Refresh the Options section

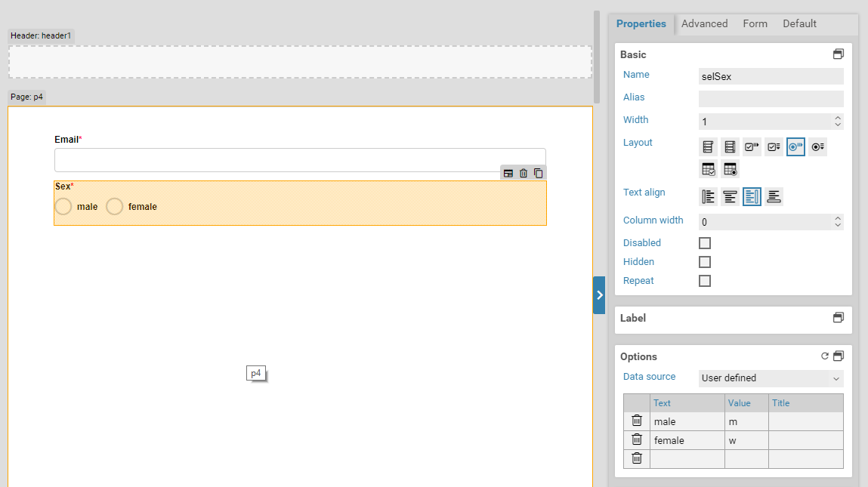(825, 356)
